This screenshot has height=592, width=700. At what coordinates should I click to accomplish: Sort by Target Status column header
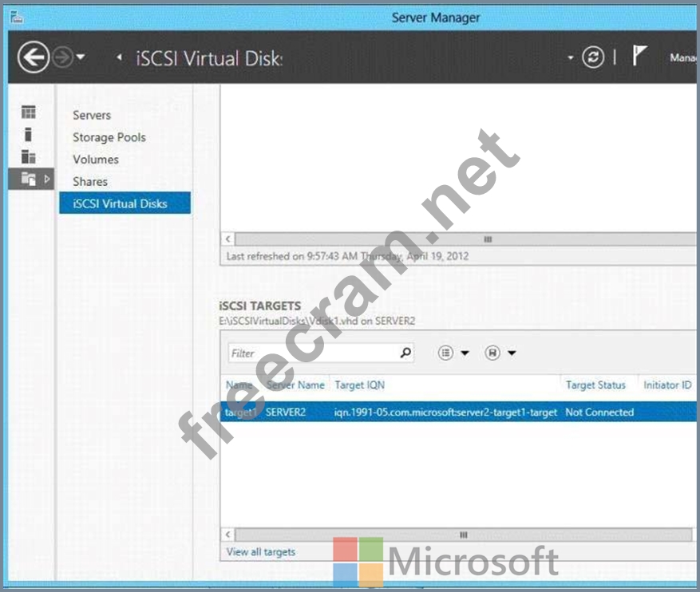pyautogui.click(x=595, y=385)
